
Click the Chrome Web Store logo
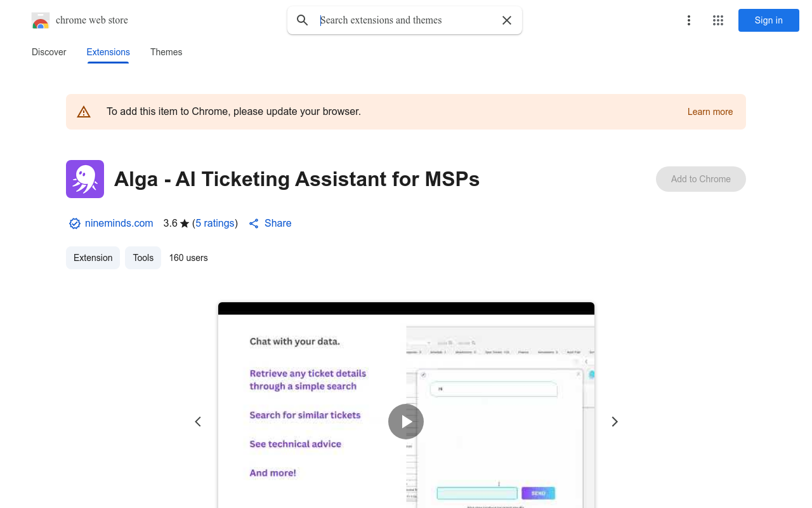tap(41, 20)
